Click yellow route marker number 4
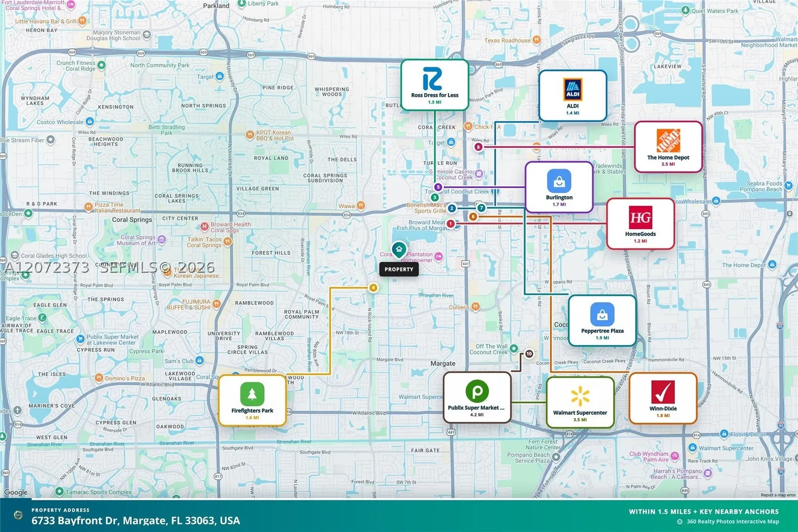The width and height of the screenshot is (798, 532). coord(373,288)
